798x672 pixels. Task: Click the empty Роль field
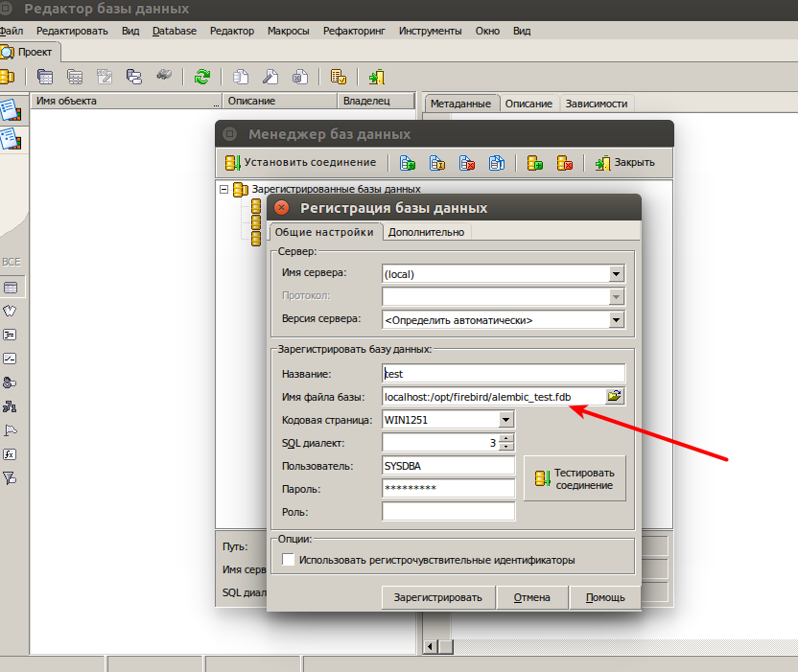click(x=448, y=511)
